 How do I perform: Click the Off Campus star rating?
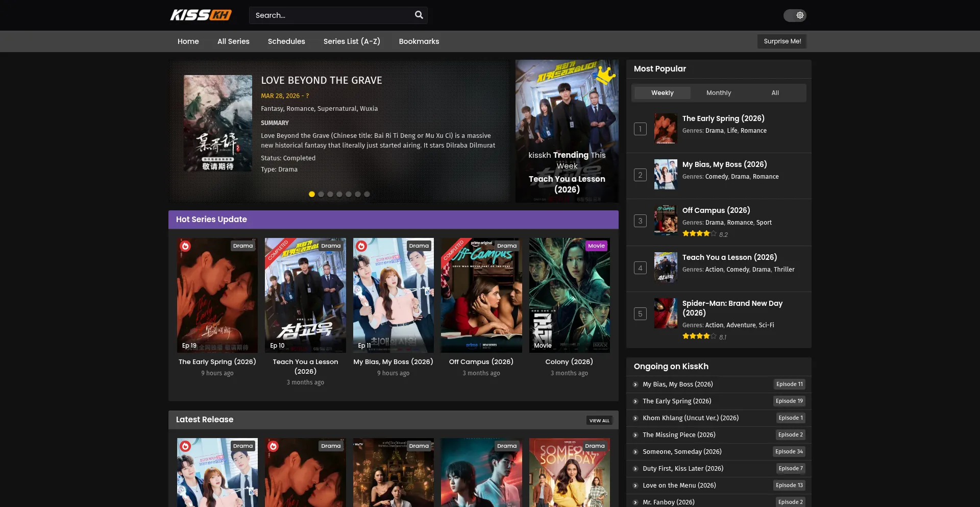pyautogui.click(x=699, y=234)
